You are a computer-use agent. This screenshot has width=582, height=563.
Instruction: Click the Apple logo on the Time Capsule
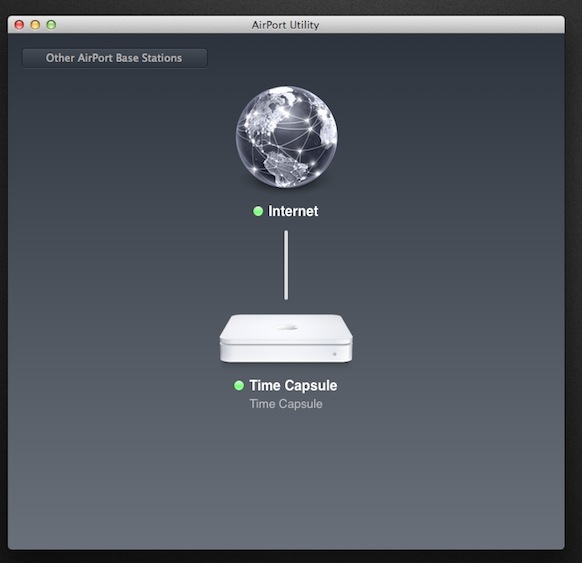[287, 327]
